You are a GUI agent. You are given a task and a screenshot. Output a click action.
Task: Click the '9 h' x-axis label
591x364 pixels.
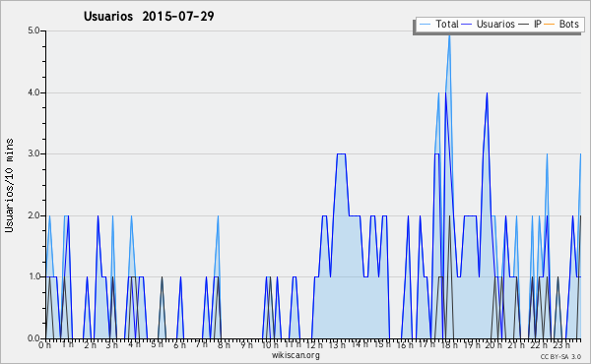tap(246, 345)
